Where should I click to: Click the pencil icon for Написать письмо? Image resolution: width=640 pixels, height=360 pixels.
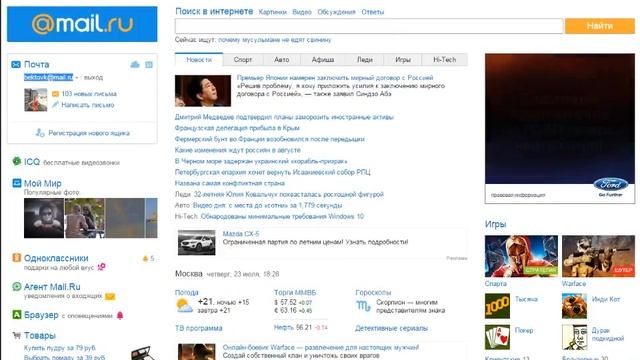pos(56,105)
